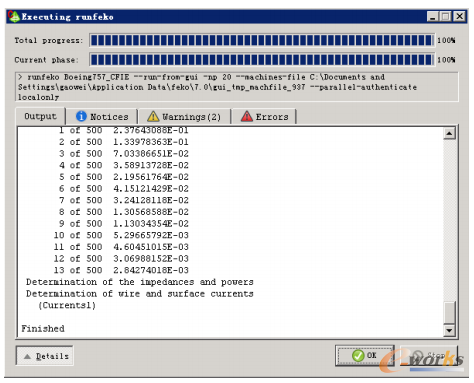Image resolution: width=474 pixels, height=383 pixels.
Task: Open the Warnings (2) tab
Action: click(x=184, y=116)
